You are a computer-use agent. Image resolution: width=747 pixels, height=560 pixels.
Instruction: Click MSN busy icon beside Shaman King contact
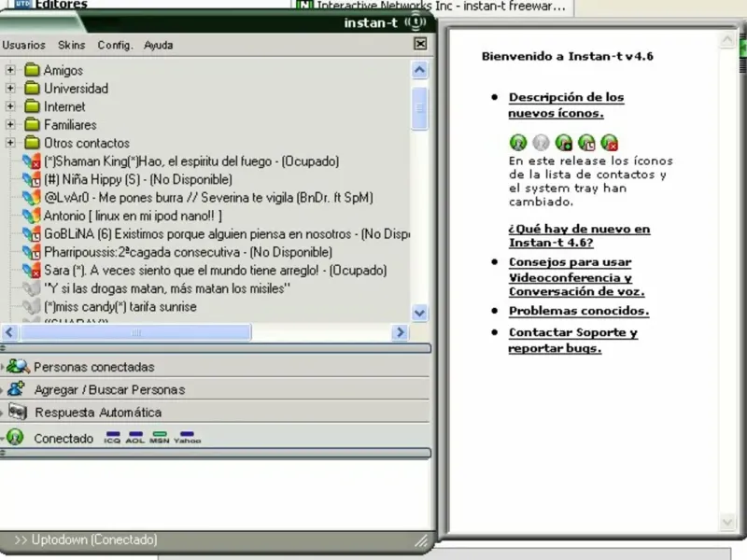tap(32, 161)
